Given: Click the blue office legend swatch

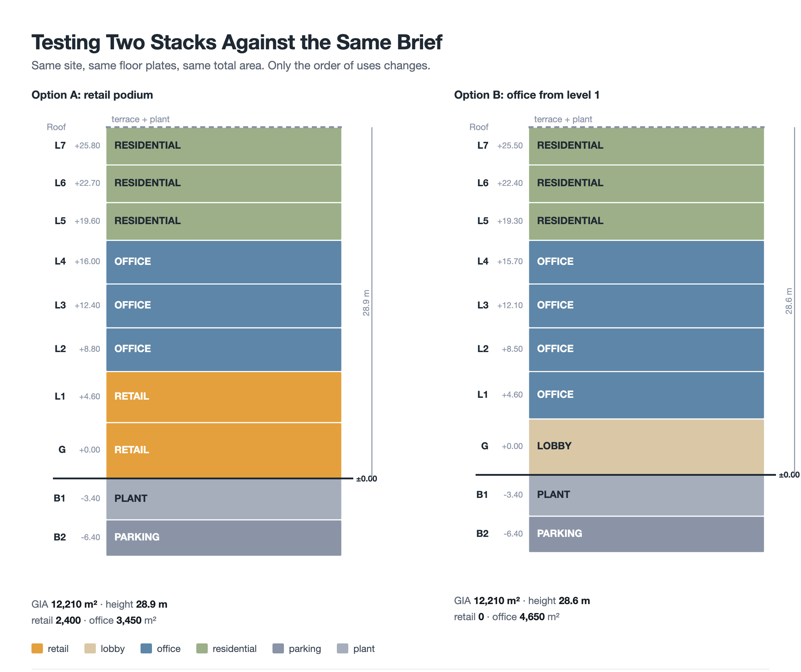Looking at the screenshot, I should click(x=146, y=648).
